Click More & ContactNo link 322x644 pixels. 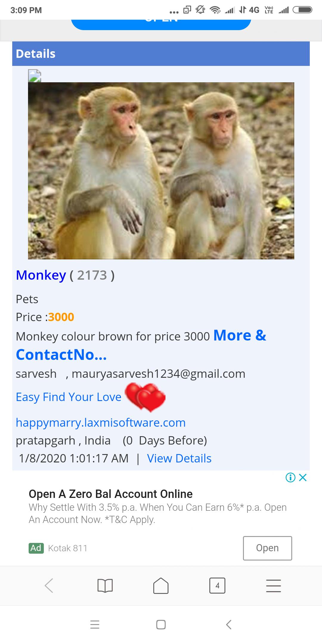(x=141, y=345)
